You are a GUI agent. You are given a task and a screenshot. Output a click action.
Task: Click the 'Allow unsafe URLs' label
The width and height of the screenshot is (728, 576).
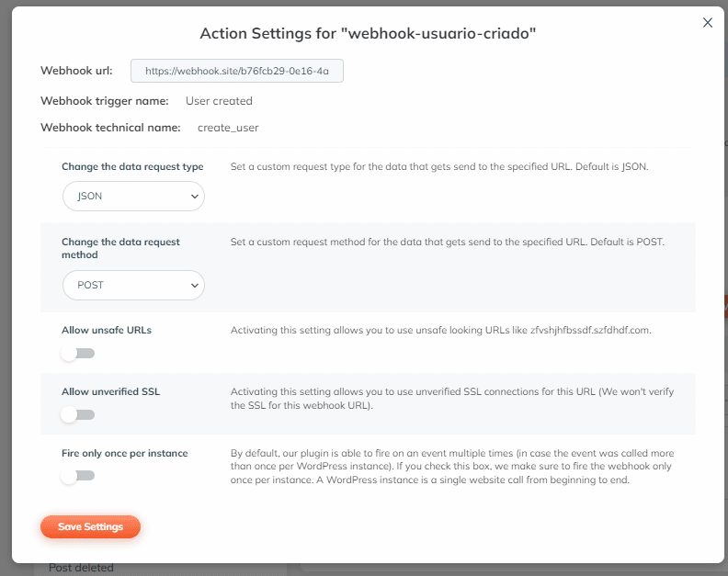[107, 330]
